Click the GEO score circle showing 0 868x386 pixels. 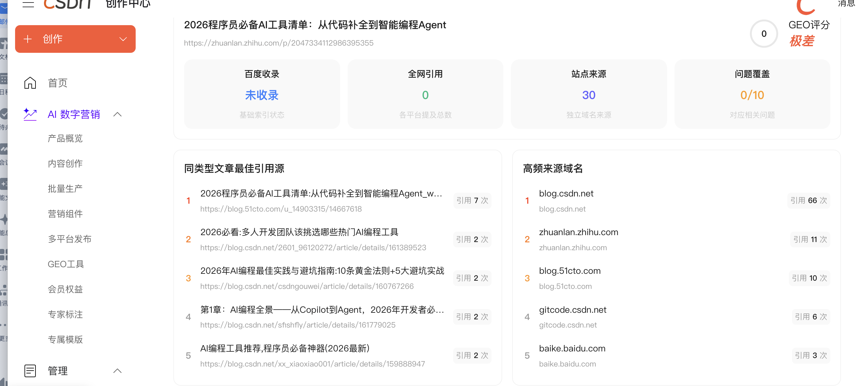[764, 34]
